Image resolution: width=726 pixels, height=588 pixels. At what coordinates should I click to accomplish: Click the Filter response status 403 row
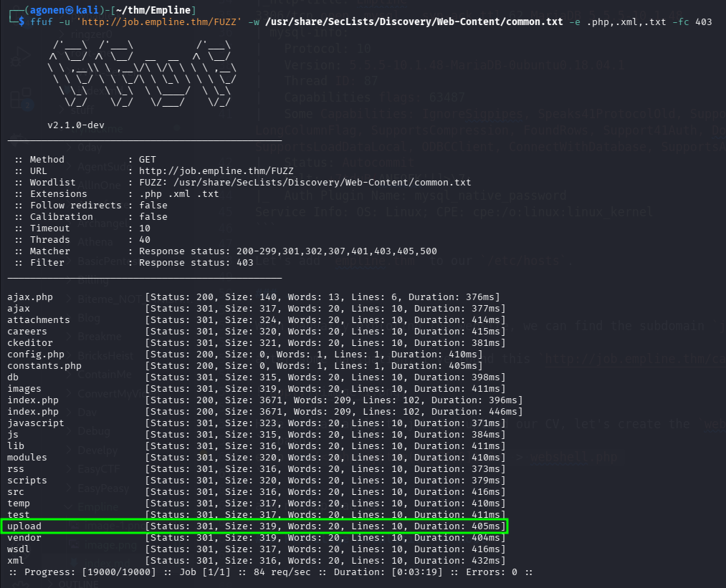134,263
